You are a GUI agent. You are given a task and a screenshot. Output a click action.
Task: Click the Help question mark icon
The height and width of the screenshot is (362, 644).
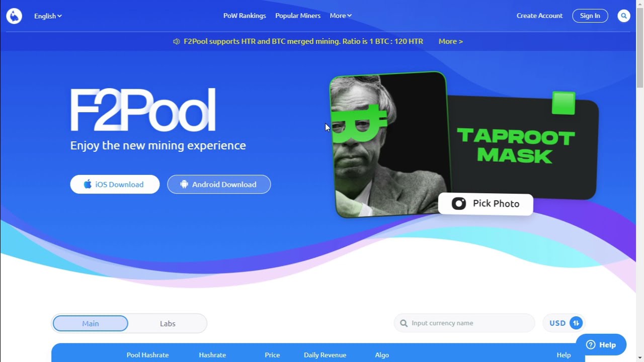click(x=591, y=344)
